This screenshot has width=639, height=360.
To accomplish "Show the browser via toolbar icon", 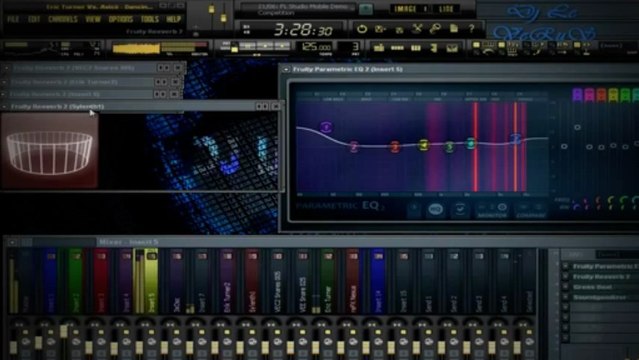I will point(434,48).
